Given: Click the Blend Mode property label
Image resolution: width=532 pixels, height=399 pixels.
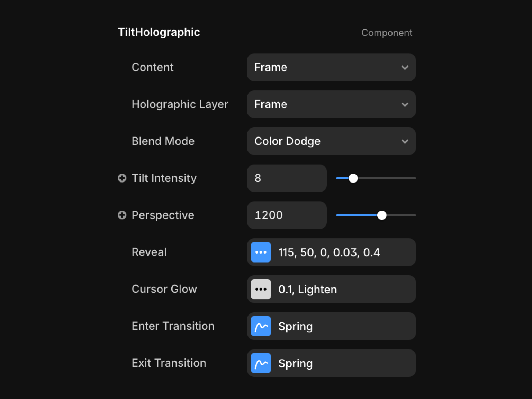Looking at the screenshot, I should pos(163,141).
